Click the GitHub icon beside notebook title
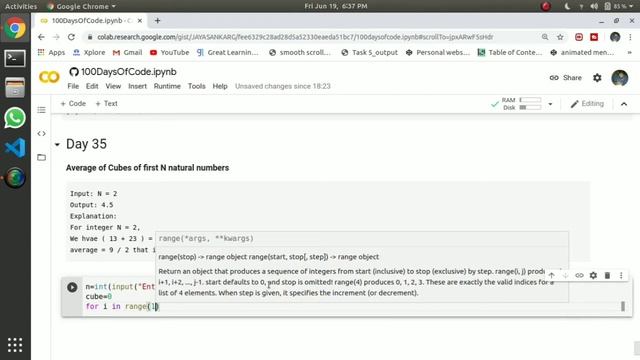Screen dimensions: 640x360 [x=74, y=72]
